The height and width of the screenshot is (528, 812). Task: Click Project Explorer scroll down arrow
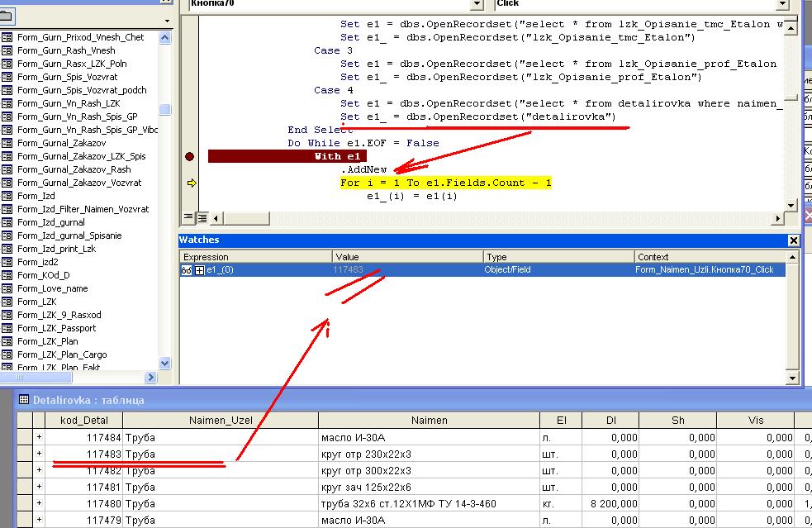click(x=164, y=364)
